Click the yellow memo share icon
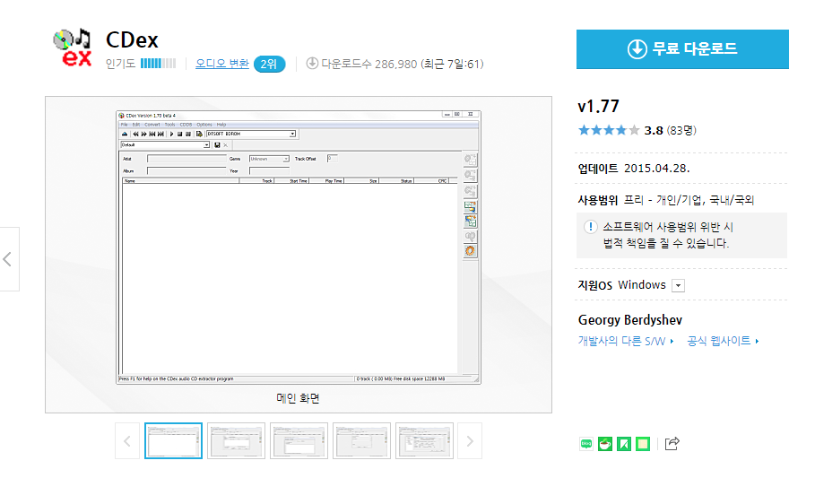 [643, 444]
